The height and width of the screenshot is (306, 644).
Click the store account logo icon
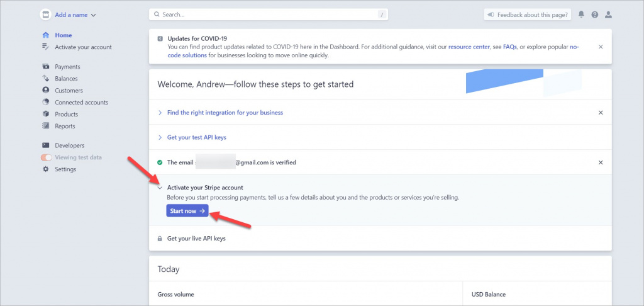pos(45,15)
